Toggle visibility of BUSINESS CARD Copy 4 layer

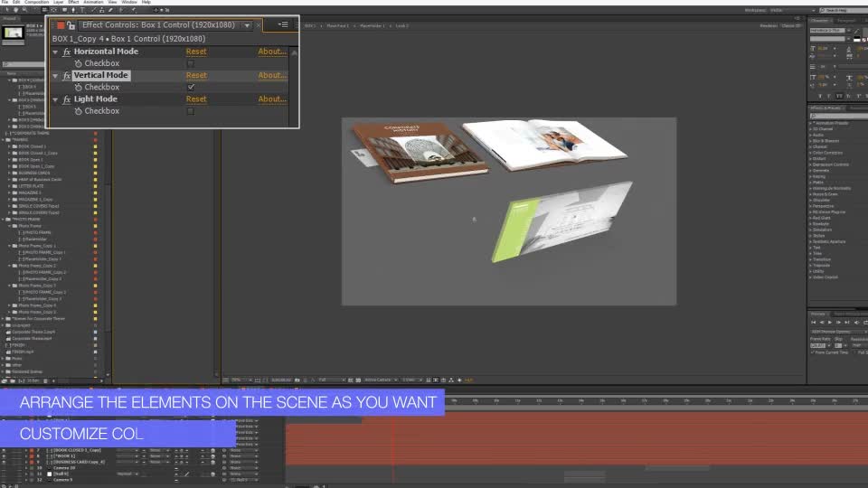pyautogui.click(x=4, y=462)
